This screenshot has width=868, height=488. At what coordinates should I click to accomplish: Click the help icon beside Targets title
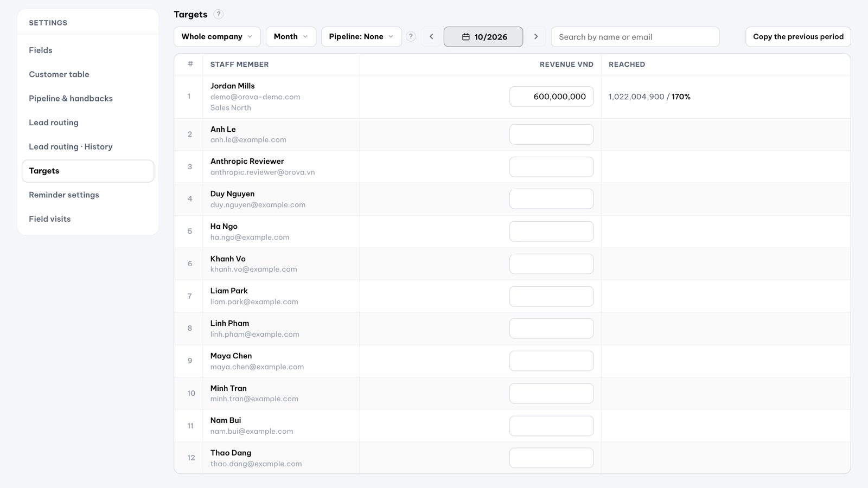[218, 14]
